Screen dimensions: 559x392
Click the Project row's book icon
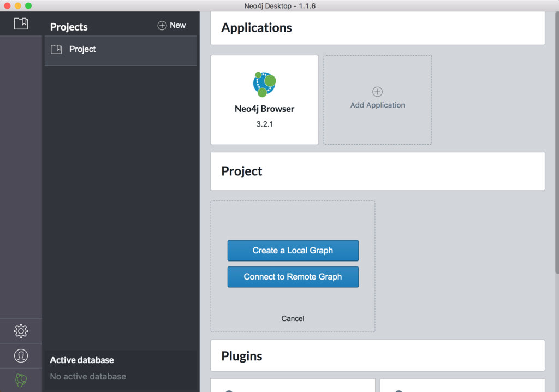(56, 49)
